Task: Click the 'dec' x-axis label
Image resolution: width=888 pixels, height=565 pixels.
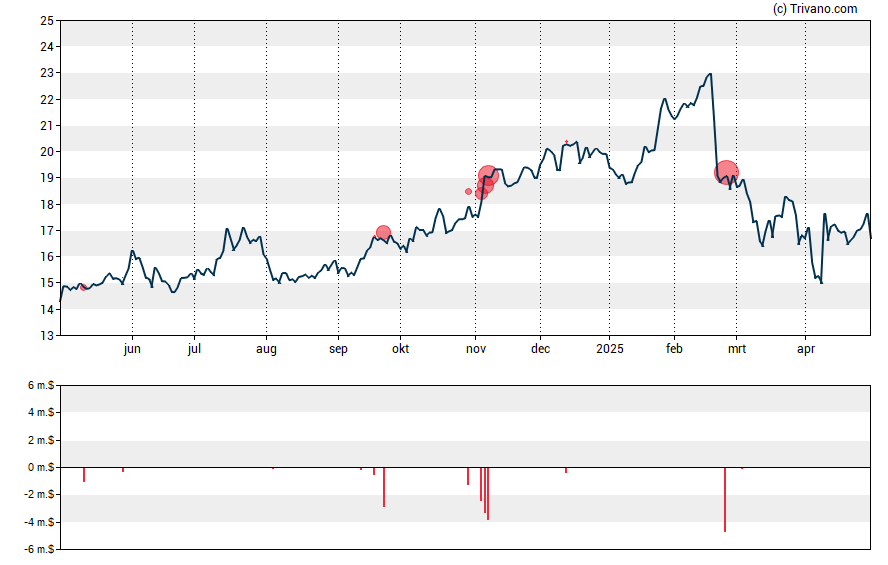Action: pos(540,349)
